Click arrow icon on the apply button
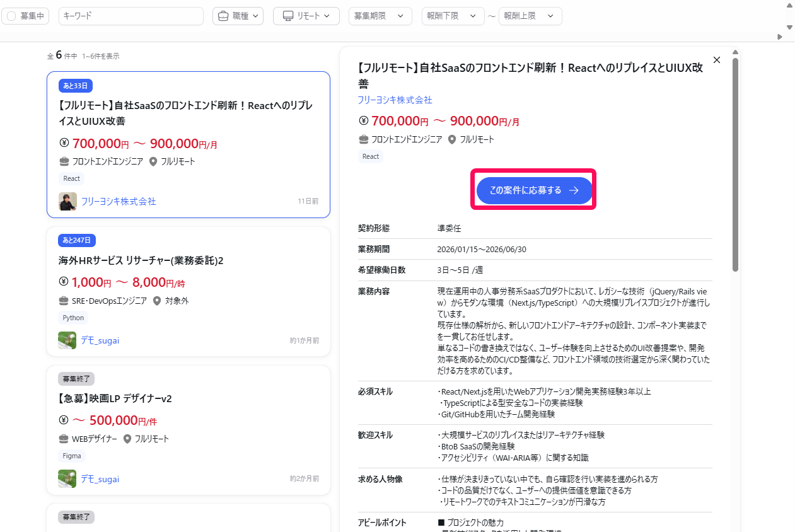 574,190
